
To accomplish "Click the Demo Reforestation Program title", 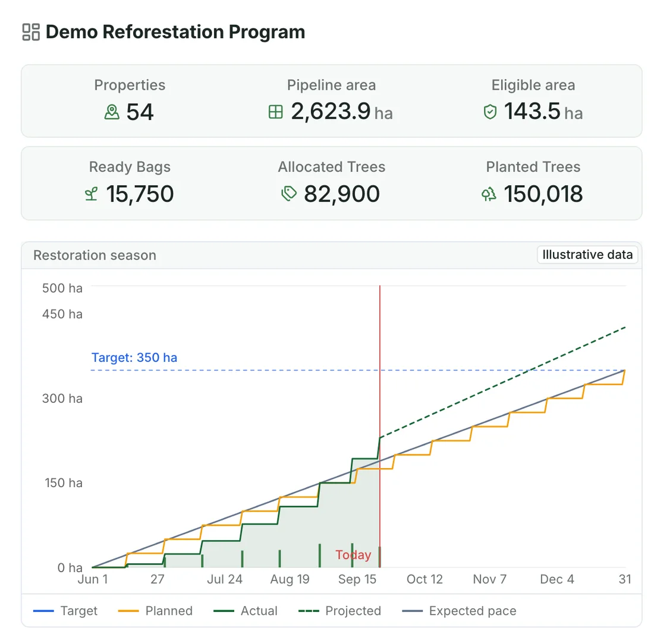I will [175, 32].
